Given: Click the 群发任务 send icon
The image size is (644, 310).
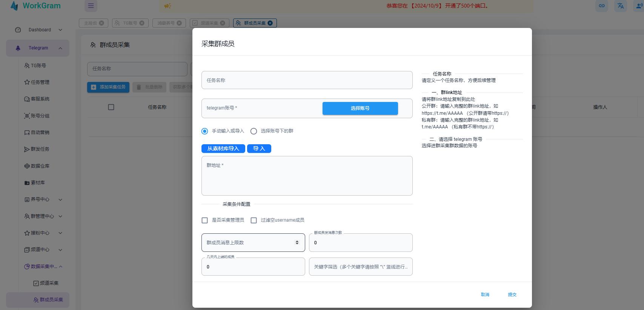Looking at the screenshot, I should [x=27, y=149].
